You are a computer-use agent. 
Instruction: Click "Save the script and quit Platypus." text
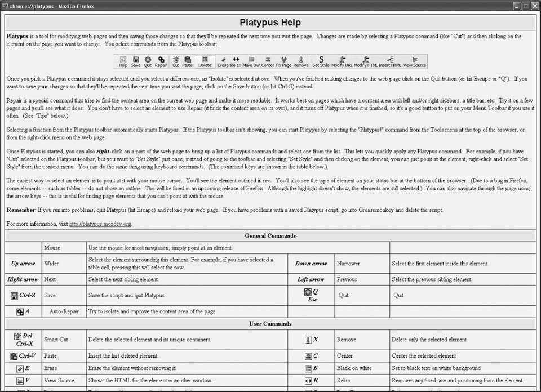click(127, 295)
